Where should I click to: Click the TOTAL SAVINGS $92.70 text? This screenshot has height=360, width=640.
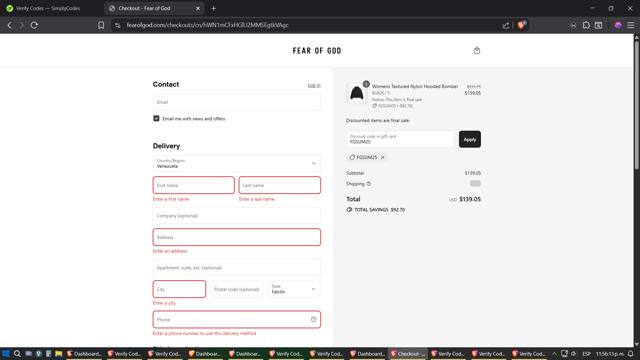pos(380,210)
